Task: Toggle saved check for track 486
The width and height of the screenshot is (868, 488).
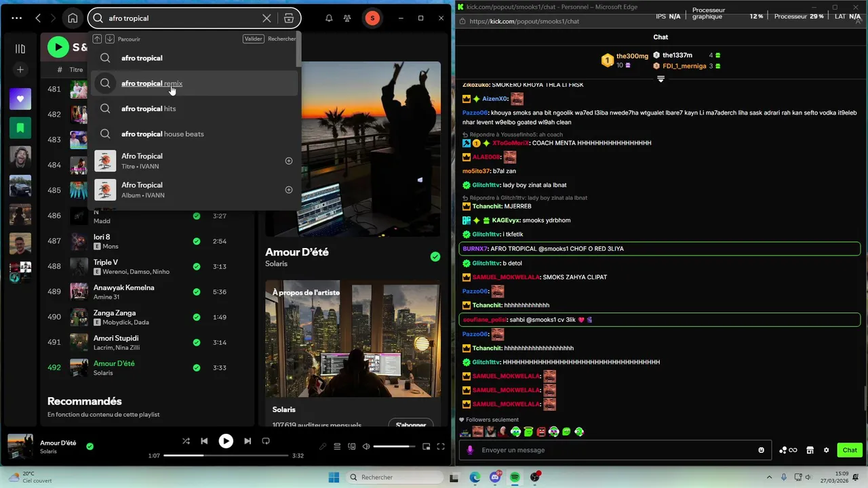Action: click(197, 216)
